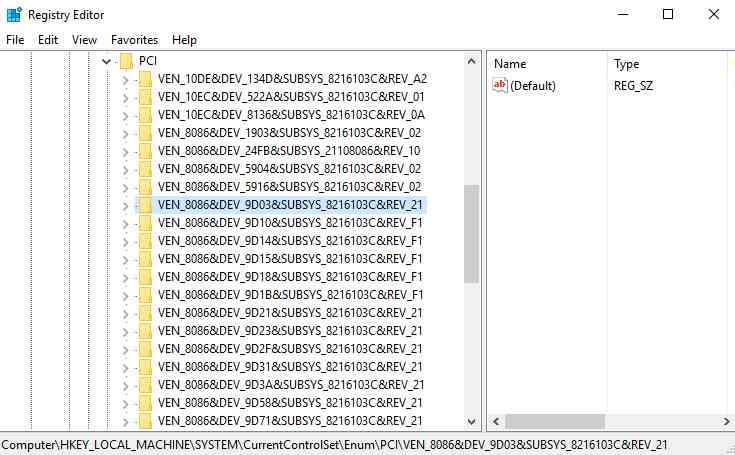Viewport: 735px width, 455px height.
Task: Select VEN_8086&DEV_9D1B&SUBSYS_8216103C&REV_F1 key
Action: click(291, 295)
